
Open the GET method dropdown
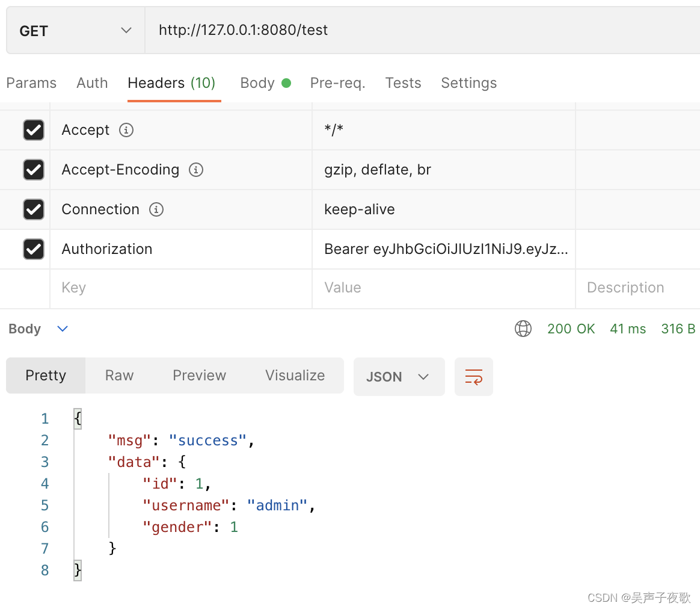point(75,30)
